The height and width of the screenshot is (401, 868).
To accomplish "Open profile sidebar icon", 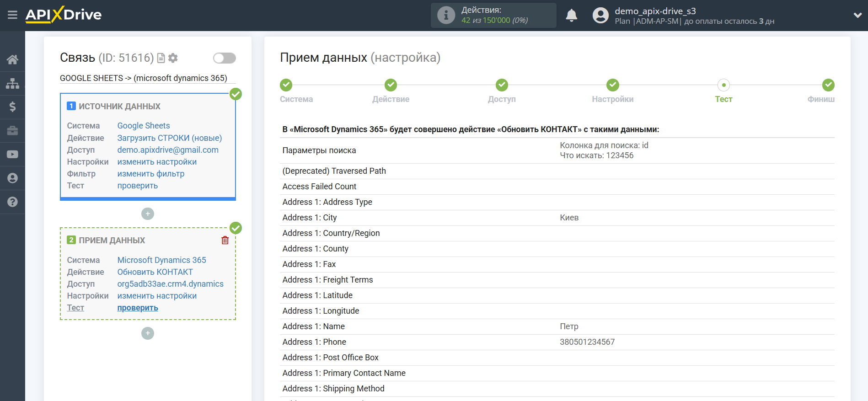I will coord(12,178).
